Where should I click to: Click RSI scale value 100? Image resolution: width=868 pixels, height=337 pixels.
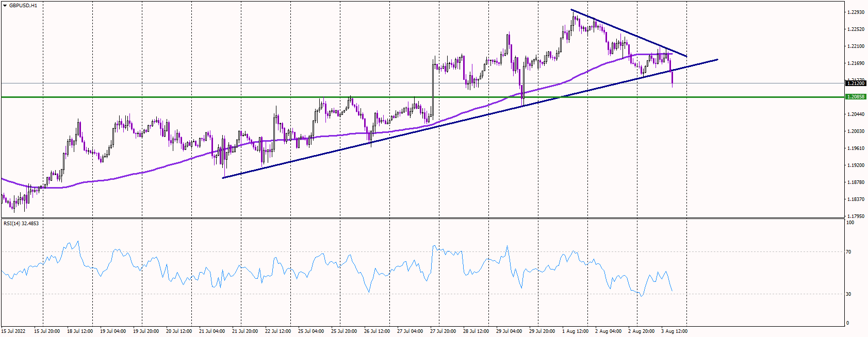pyautogui.click(x=850, y=223)
